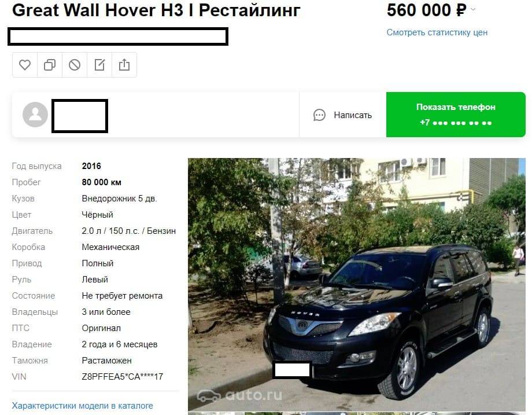Click the 560 000 ₽ price text

coord(427,10)
